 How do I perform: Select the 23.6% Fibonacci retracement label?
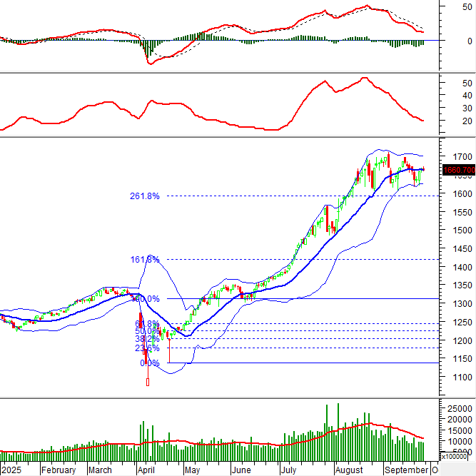pos(148,348)
